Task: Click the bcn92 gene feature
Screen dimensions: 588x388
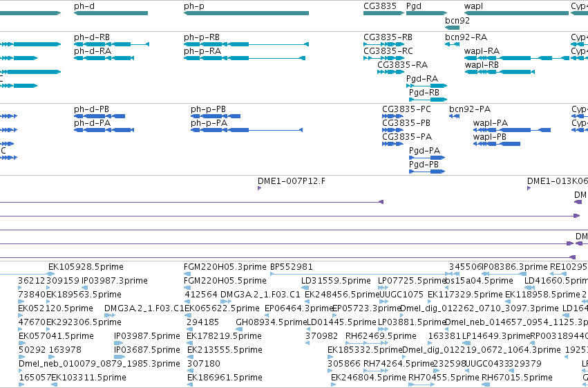Action: [x=453, y=28]
